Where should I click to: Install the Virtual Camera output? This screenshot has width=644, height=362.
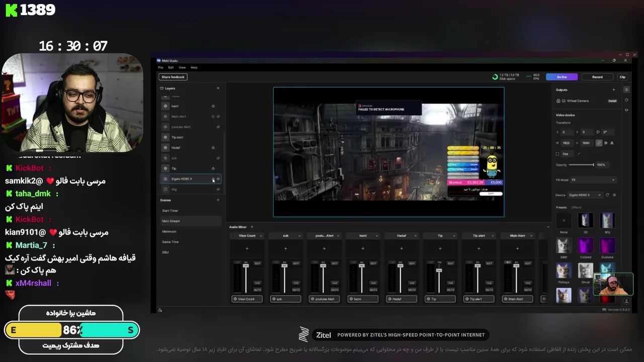[x=612, y=101]
